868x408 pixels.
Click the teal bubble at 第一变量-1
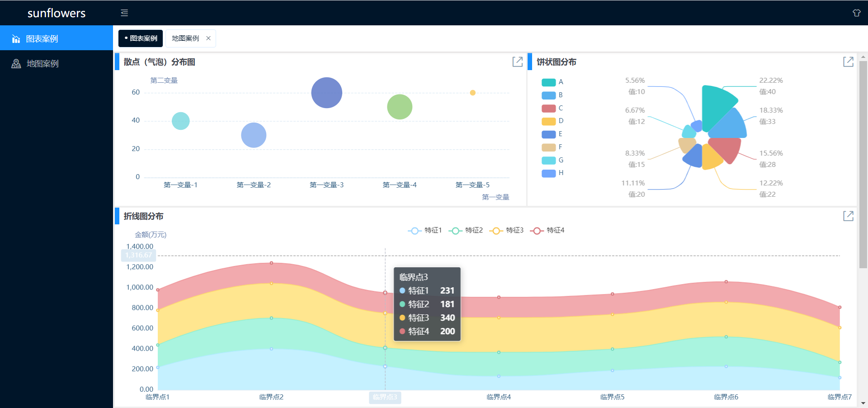click(x=181, y=121)
